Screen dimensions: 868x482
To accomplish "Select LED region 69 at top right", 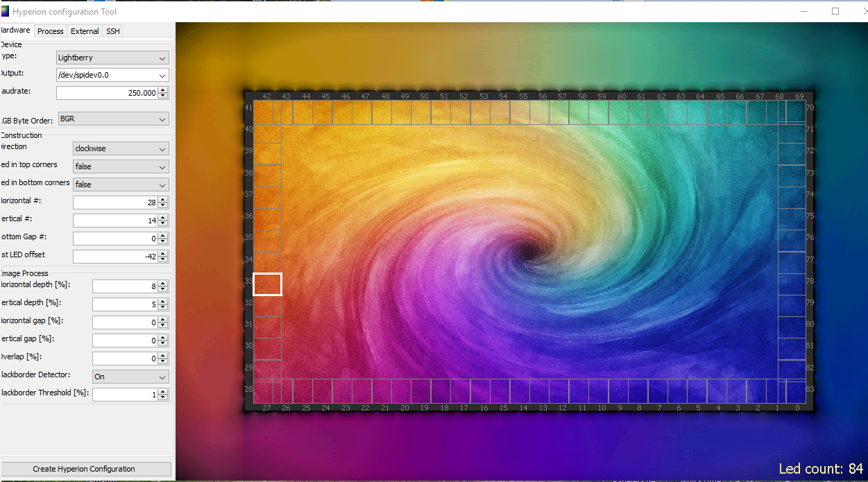I will [x=796, y=113].
